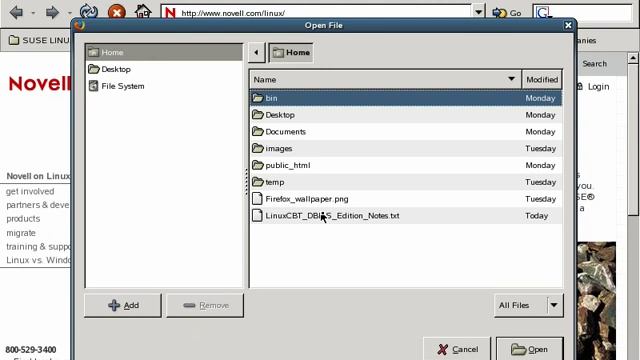Click the Reload page icon
The width and height of the screenshot is (640, 360).
(x=89, y=11)
